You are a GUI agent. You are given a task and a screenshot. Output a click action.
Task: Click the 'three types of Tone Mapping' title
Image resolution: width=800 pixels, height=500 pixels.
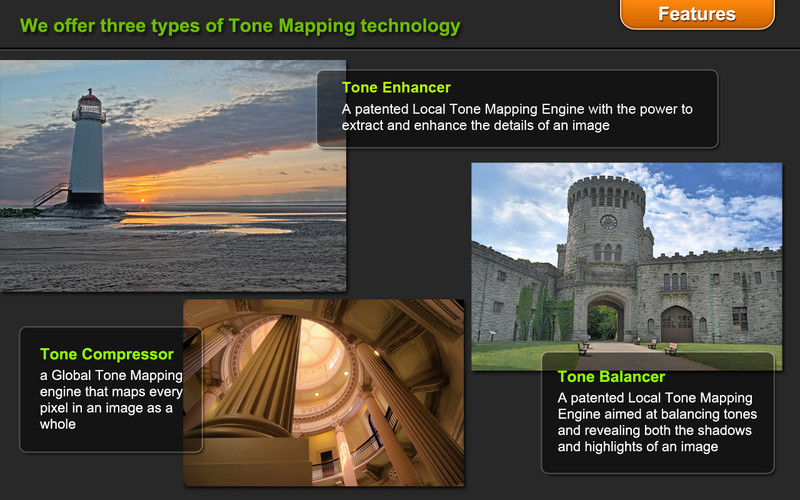pyautogui.click(x=240, y=26)
